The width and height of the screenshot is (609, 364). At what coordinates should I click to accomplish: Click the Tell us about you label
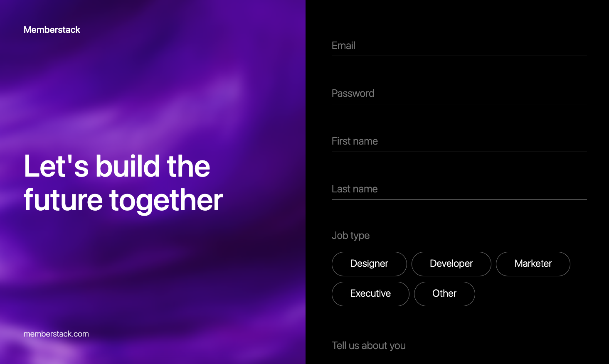369,346
